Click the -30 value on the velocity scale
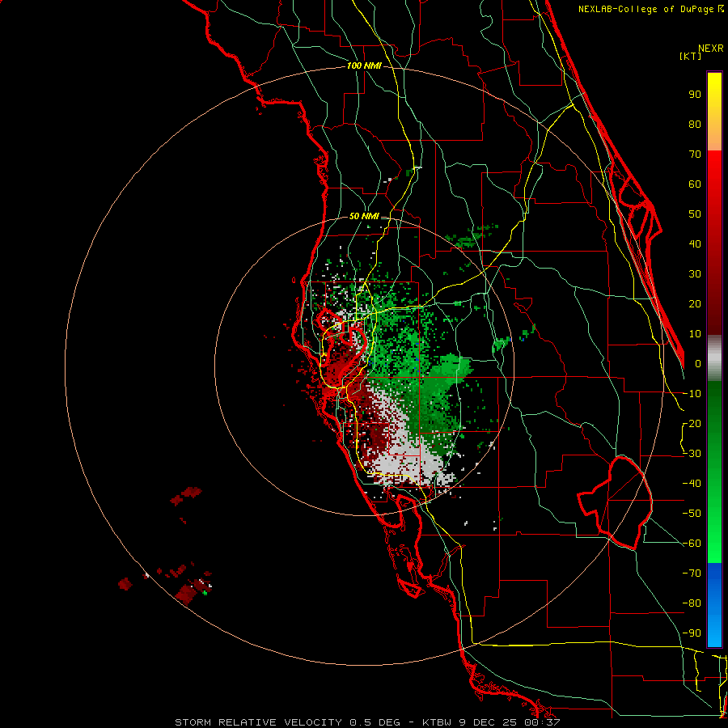This screenshot has height=728, width=728. [692, 454]
